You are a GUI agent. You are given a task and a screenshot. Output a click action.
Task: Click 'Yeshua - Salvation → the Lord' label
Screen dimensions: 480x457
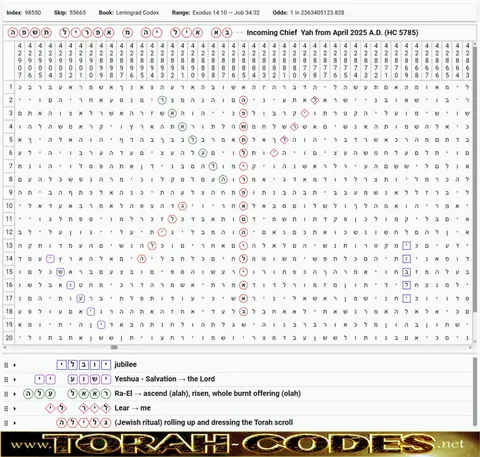point(165,379)
